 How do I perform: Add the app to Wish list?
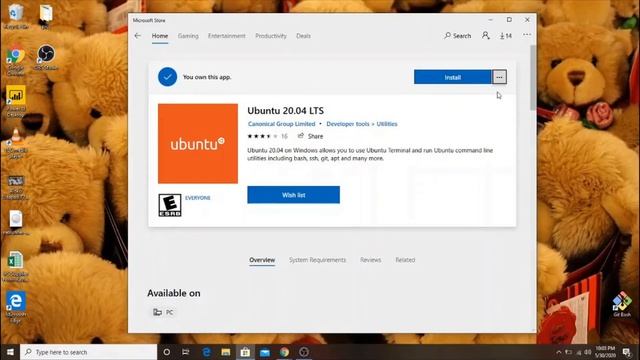293,195
